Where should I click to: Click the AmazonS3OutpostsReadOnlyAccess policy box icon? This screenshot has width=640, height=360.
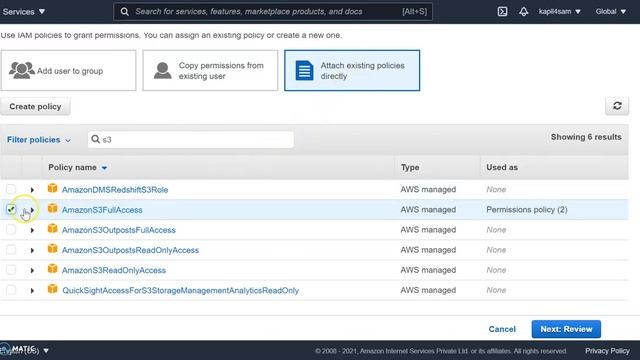(52, 248)
